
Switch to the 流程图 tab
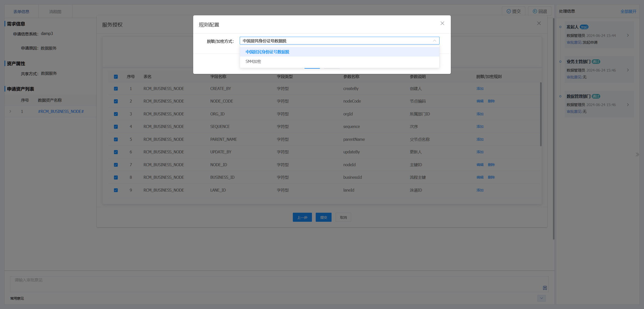tap(55, 12)
